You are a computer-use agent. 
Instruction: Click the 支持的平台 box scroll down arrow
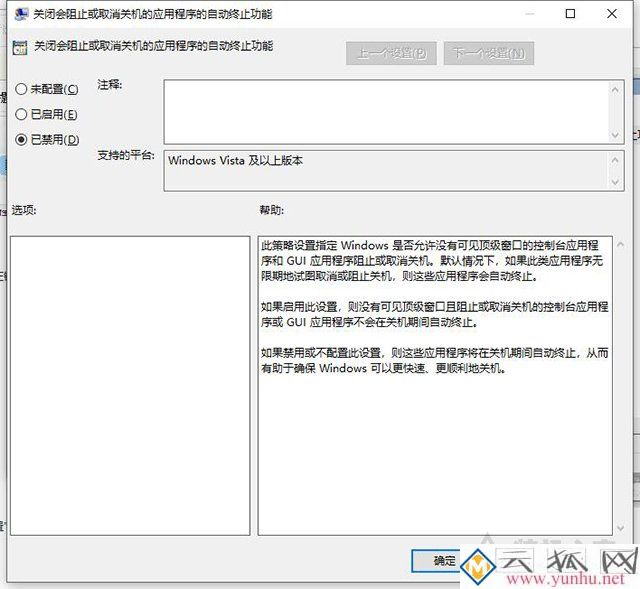click(x=615, y=182)
